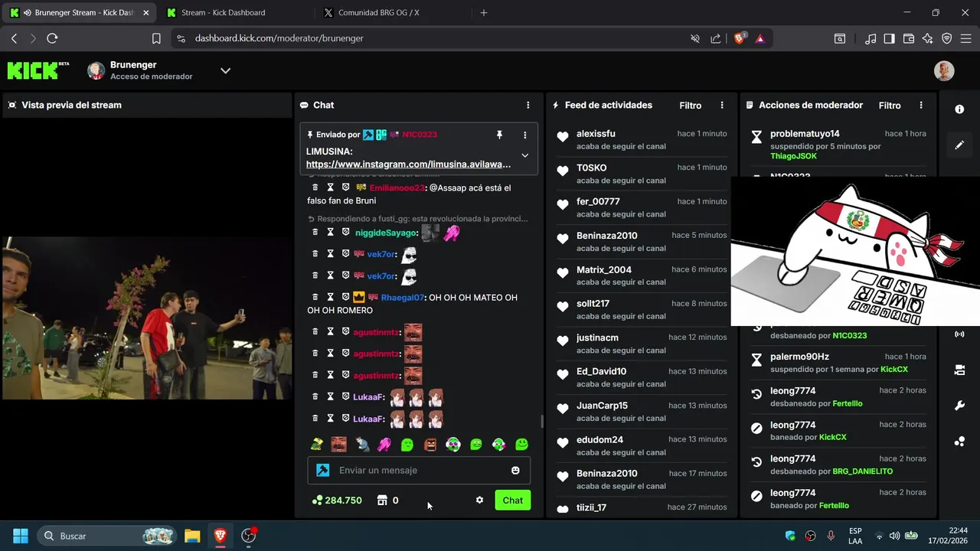Expand the pinned LIMUSINA message chevron

pos(524,155)
